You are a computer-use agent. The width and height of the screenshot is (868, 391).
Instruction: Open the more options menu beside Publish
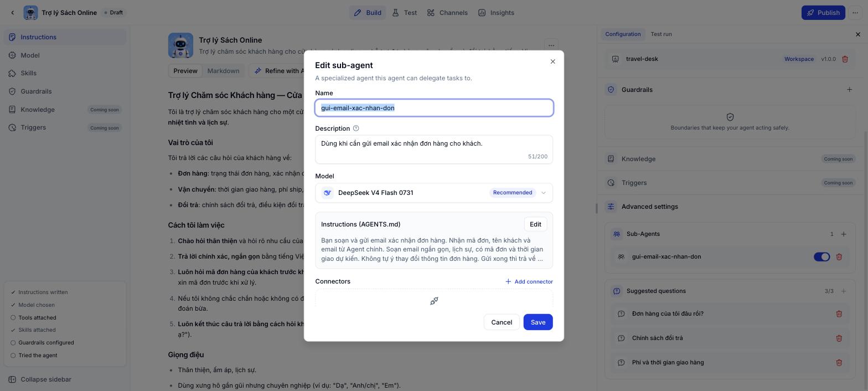tap(855, 13)
